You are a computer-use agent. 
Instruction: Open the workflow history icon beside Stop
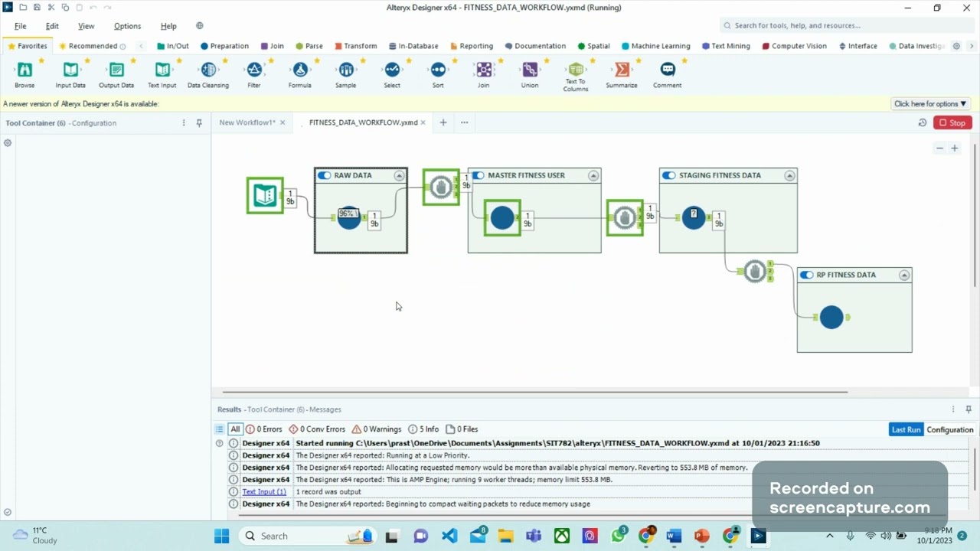coord(923,122)
